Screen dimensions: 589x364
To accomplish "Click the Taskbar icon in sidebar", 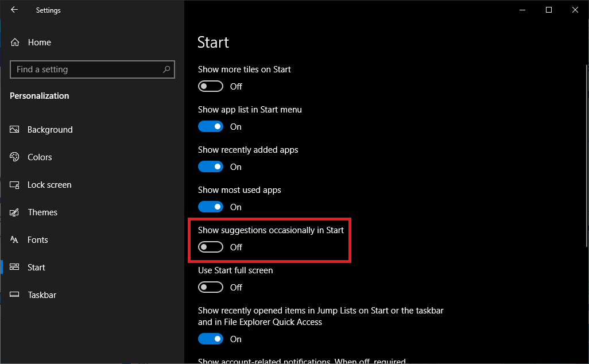I will [15, 295].
